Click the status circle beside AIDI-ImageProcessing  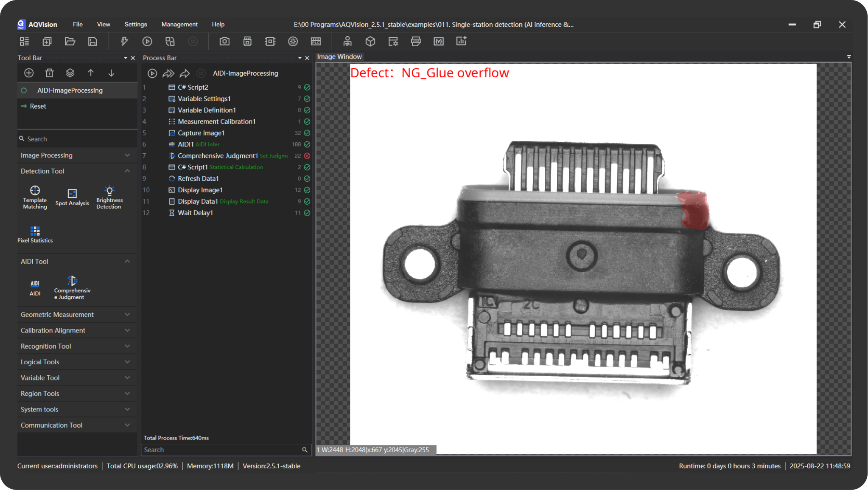point(24,90)
